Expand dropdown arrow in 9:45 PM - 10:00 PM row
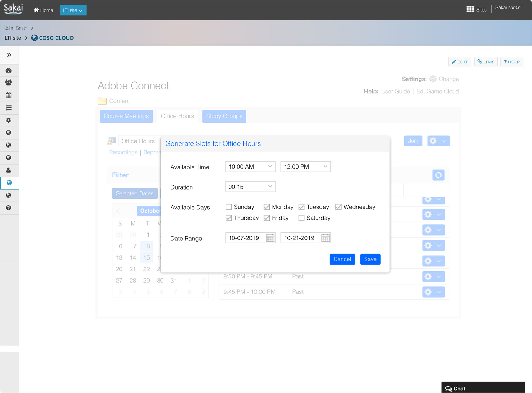 click(439, 292)
